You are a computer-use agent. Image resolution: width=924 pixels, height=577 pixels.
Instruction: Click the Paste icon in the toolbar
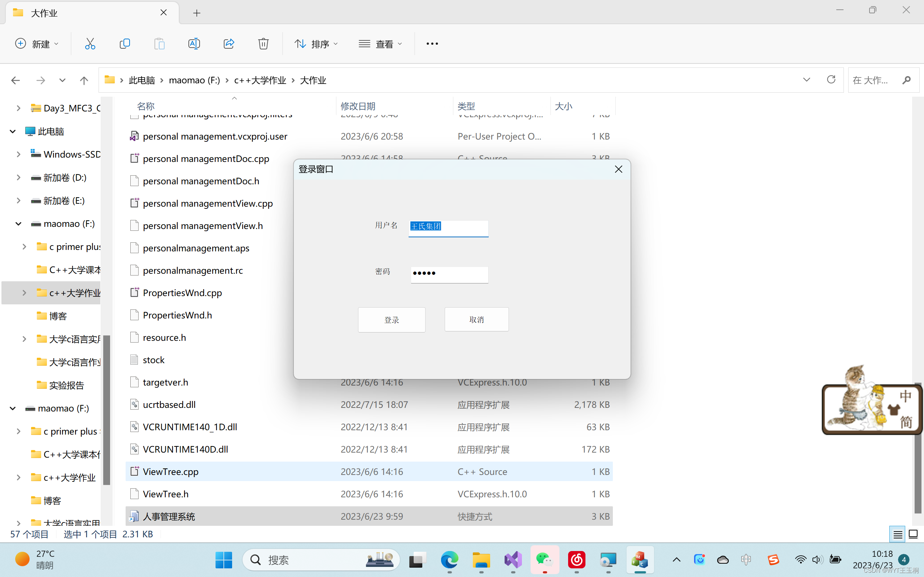coord(160,44)
